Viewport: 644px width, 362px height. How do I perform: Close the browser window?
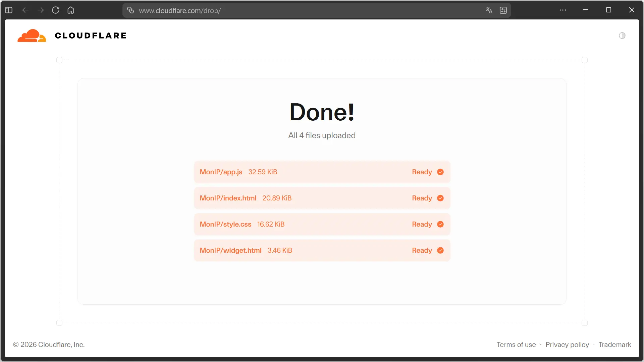tap(632, 10)
